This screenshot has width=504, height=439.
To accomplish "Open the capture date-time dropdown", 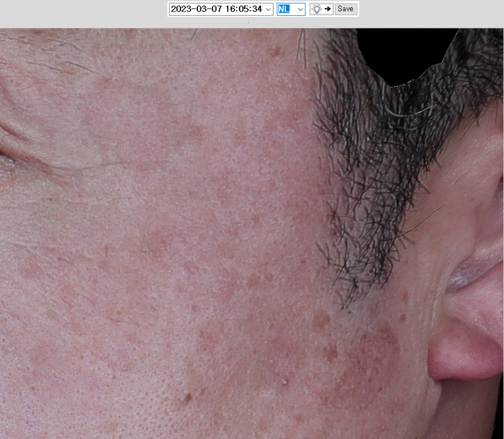I will point(221,9).
